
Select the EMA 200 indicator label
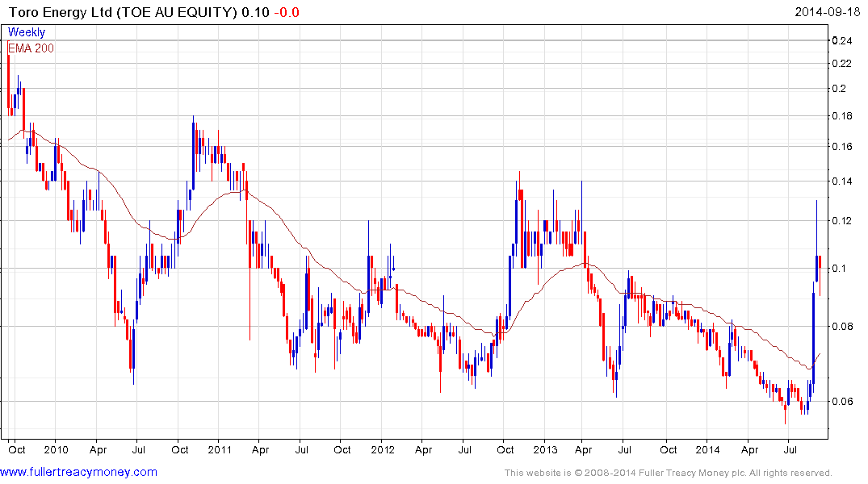click(31, 48)
